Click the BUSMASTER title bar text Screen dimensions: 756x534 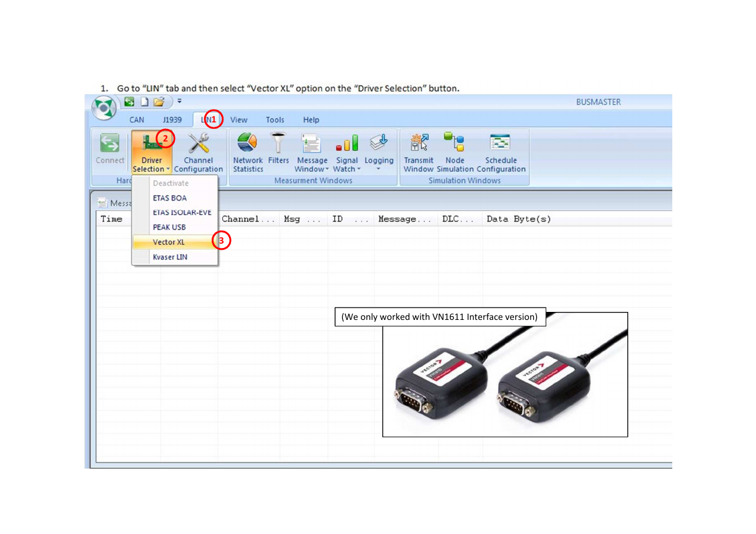[x=598, y=102]
